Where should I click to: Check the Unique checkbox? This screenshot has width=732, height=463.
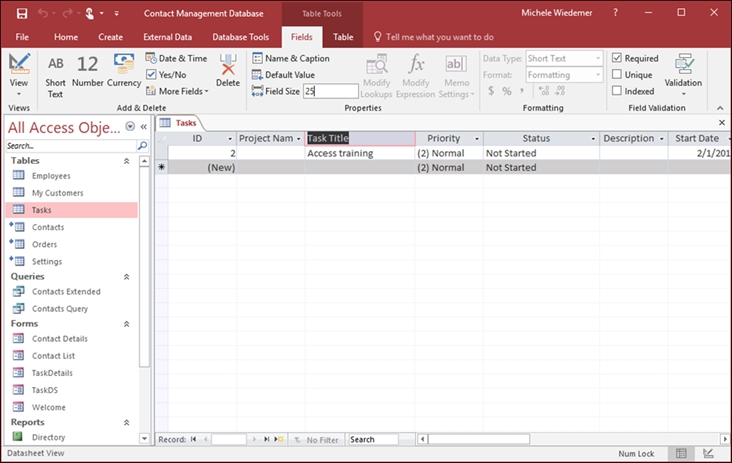pyautogui.click(x=617, y=74)
